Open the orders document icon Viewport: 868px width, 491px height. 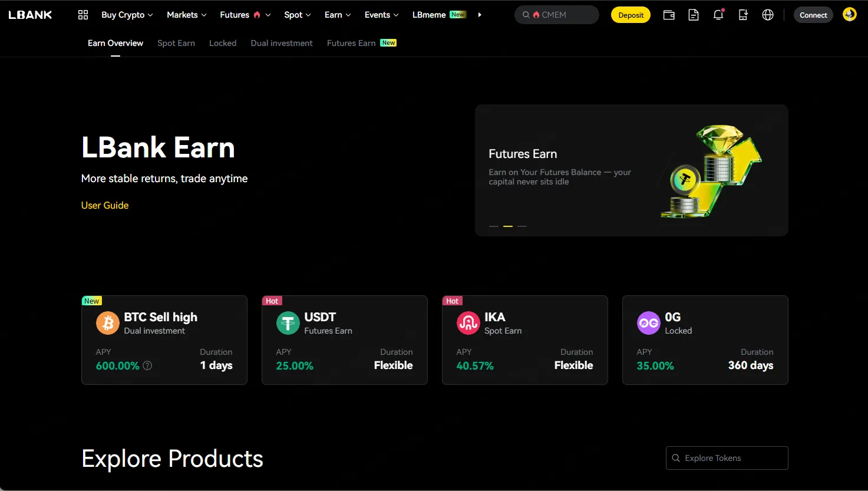click(694, 15)
